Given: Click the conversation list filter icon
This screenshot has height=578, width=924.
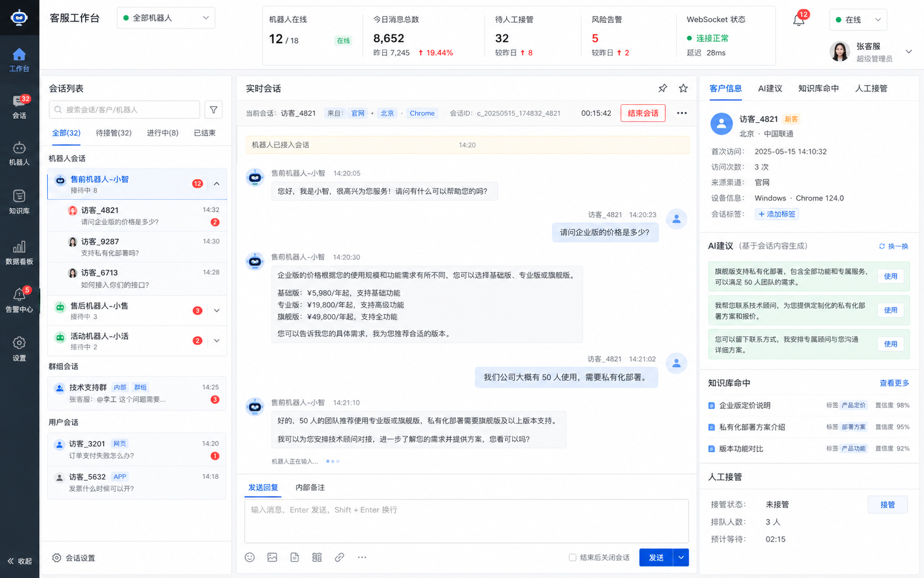Looking at the screenshot, I should point(214,110).
